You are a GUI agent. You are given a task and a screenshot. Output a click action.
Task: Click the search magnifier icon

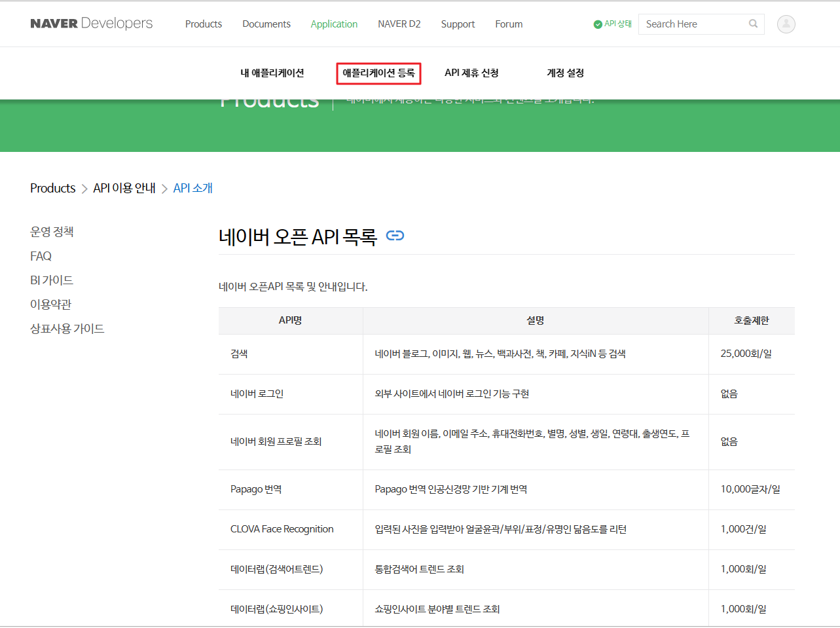click(753, 24)
